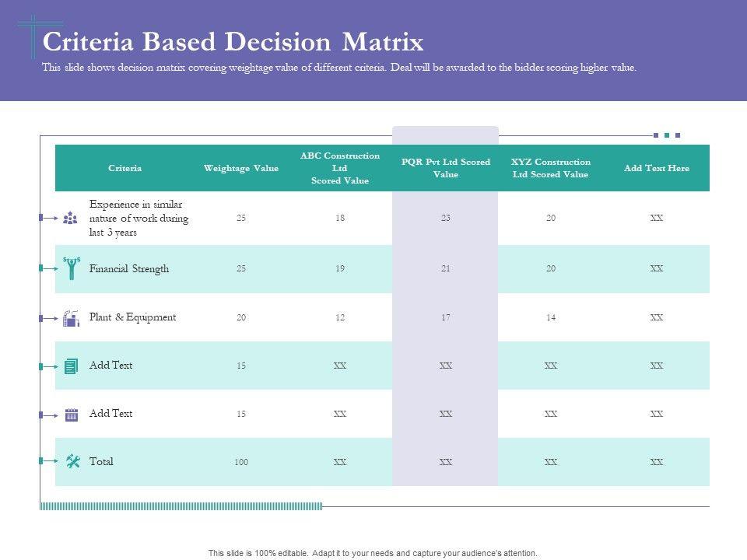
Task: Click the Weightage Value column header
Action: coord(241,168)
